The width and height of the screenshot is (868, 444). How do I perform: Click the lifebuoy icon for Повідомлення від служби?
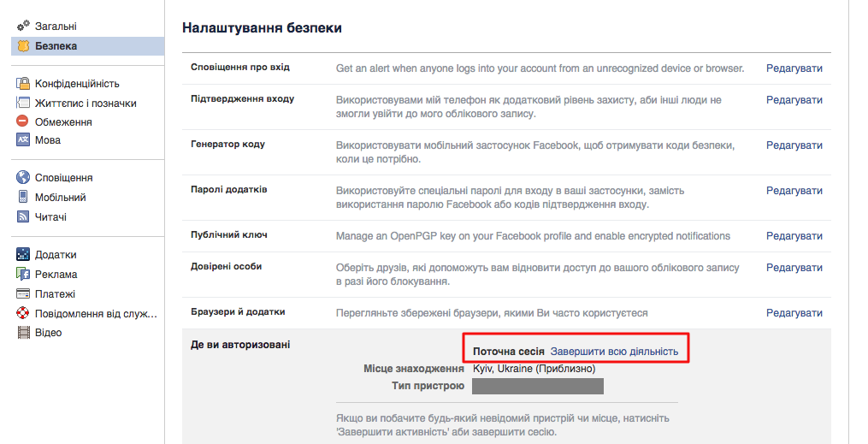(x=23, y=313)
